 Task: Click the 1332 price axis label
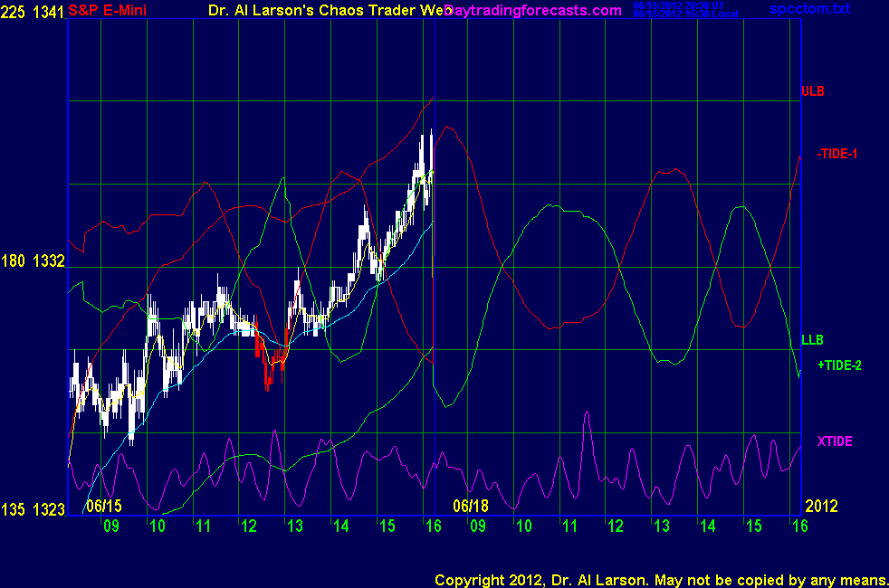coord(48,261)
